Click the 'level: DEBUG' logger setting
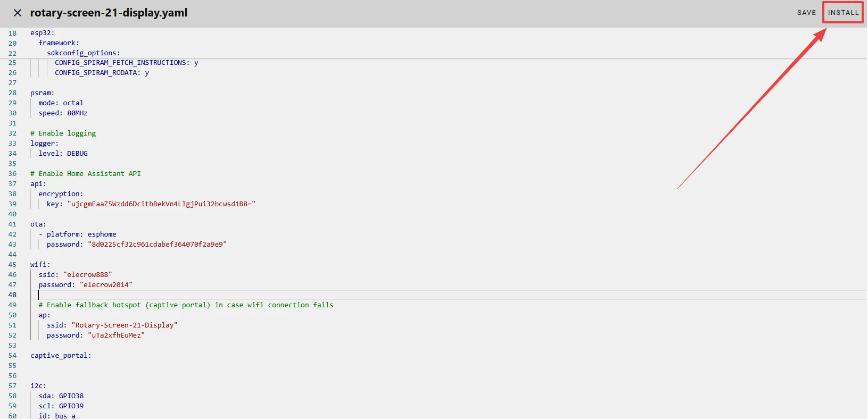 (63, 154)
